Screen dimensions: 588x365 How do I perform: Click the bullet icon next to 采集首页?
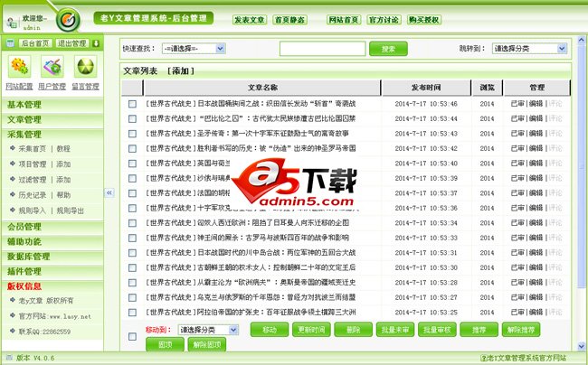click(x=13, y=148)
